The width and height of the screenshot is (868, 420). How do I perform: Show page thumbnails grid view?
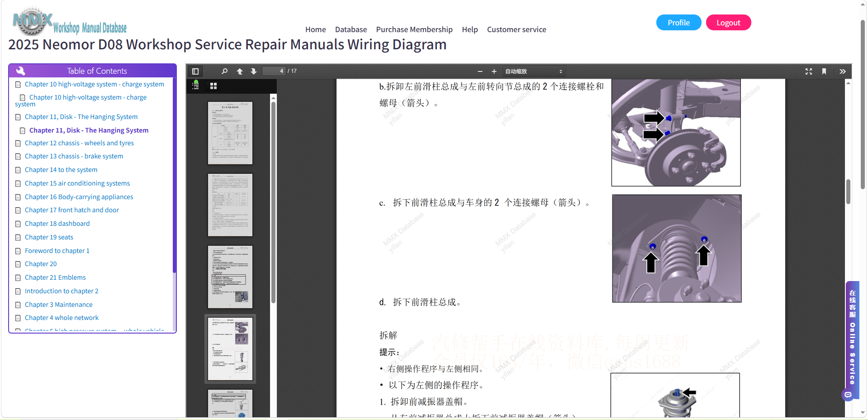213,86
